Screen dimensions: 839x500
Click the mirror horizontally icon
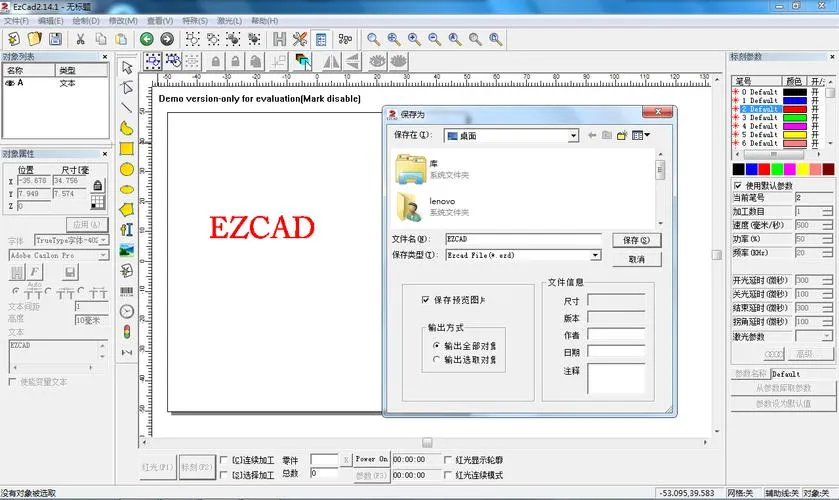[331, 62]
